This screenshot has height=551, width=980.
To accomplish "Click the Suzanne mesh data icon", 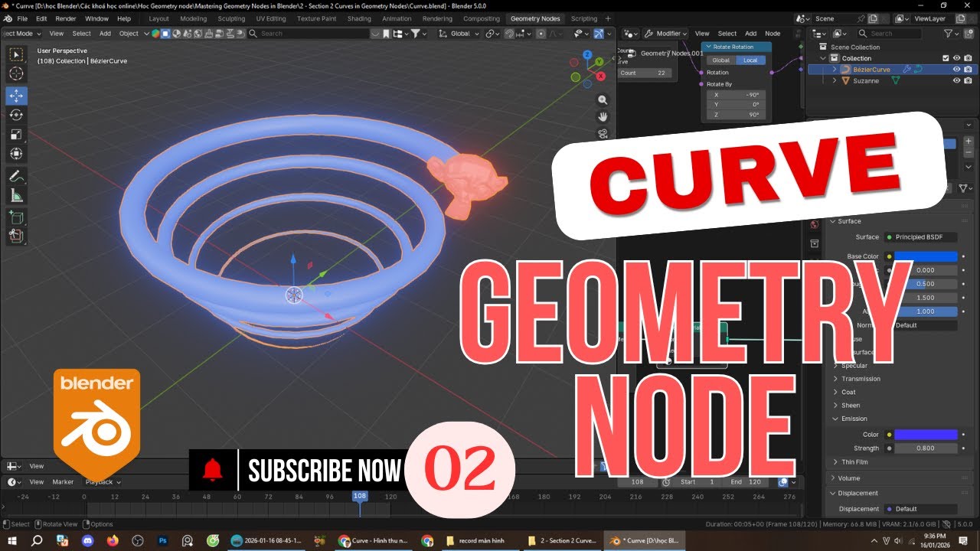I will [894, 80].
